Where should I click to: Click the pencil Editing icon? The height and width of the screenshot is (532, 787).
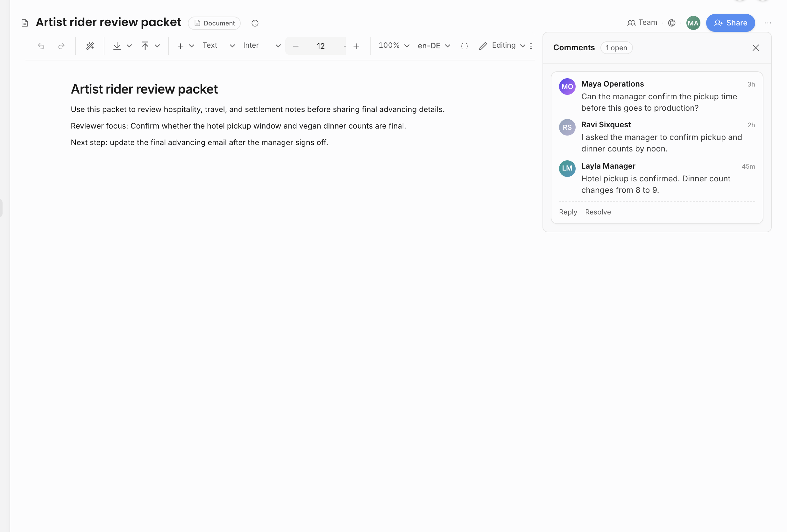pyautogui.click(x=483, y=46)
